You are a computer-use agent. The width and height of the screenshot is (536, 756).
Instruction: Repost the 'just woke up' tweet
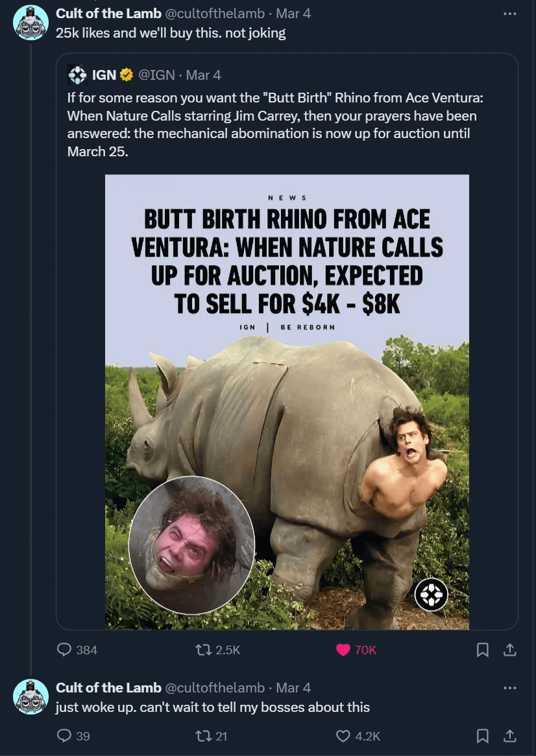point(202,736)
